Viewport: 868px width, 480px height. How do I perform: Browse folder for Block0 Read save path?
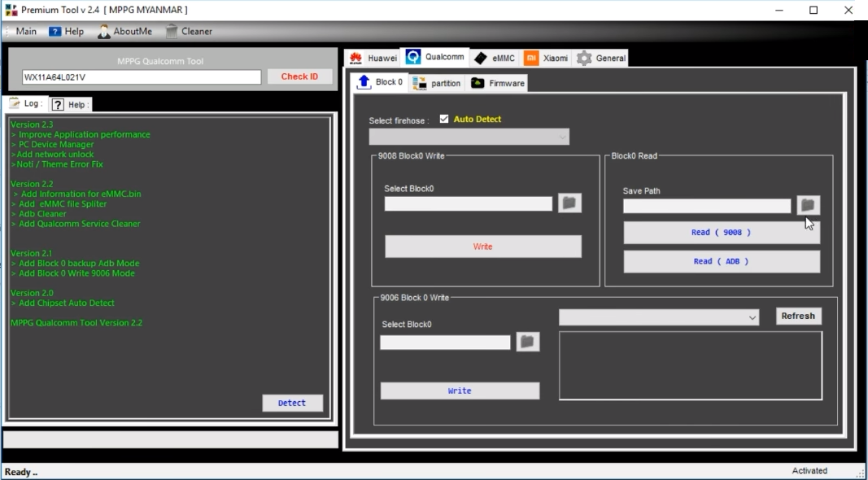pyautogui.click(x=809, y=205)
